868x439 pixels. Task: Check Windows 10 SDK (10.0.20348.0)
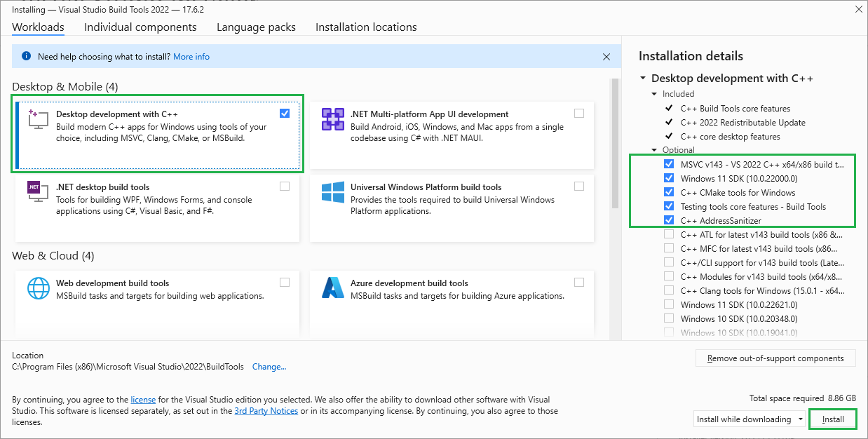pyautogui.click(x=669, y=318)
